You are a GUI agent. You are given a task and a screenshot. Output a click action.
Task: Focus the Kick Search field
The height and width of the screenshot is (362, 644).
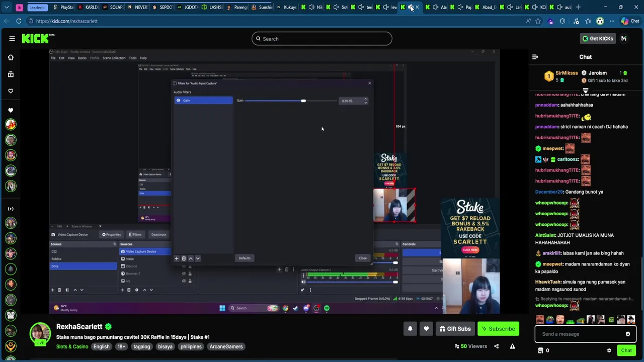[322, 39]
